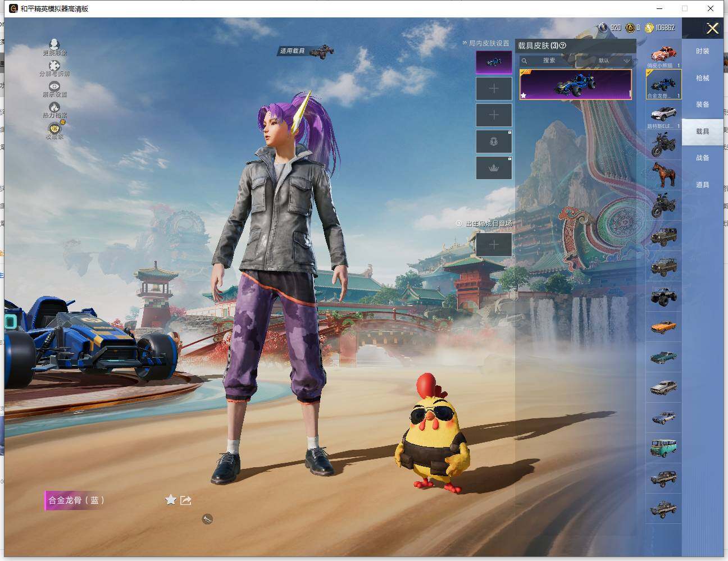Select the black motorcycle below 路特斯ELE
Screen dimensions: 728x561
pyautogui.click(x=663, y=145)
